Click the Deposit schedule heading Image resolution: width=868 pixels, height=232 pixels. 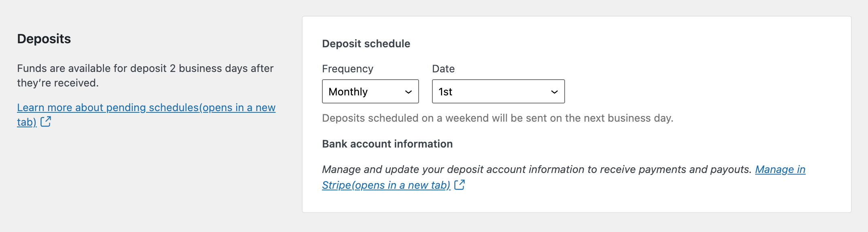[366, 44]
